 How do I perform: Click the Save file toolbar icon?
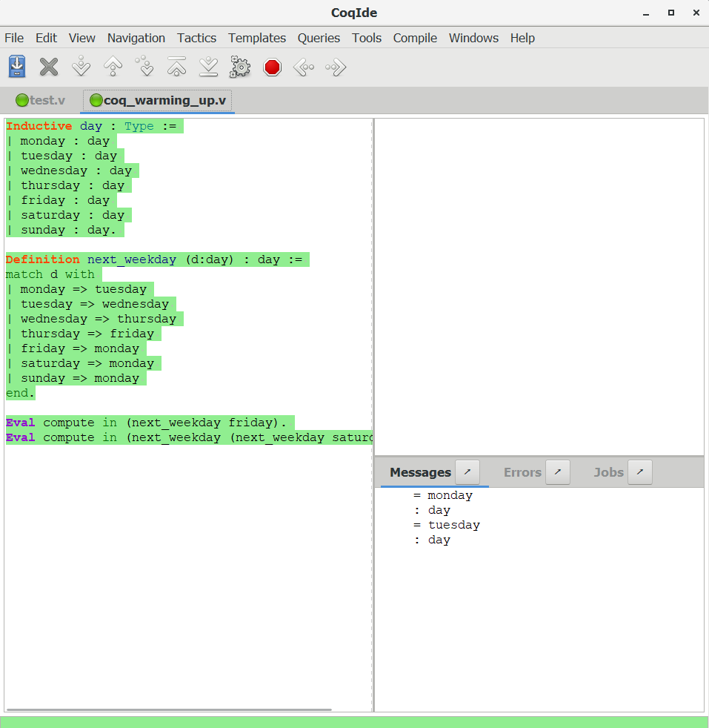[x=17, y=67]
